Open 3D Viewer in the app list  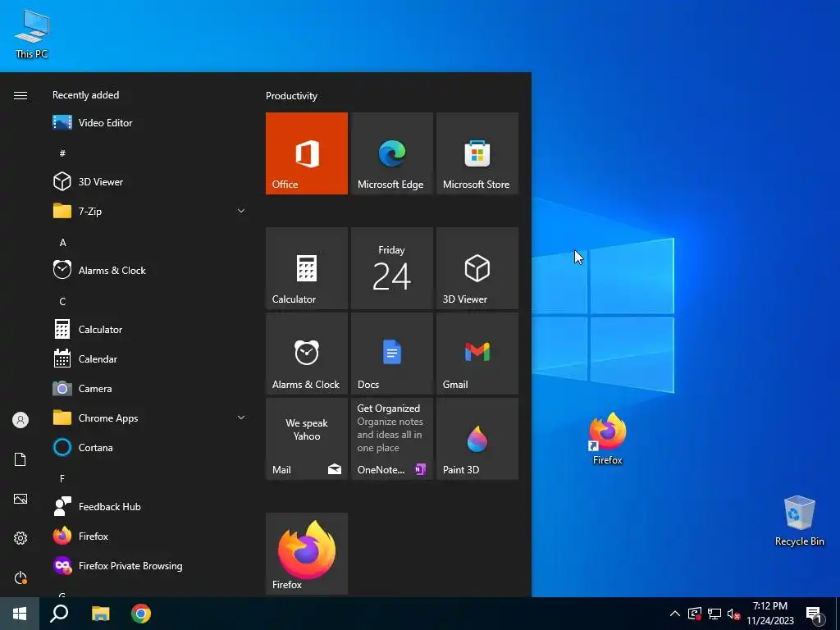point(150,181)
